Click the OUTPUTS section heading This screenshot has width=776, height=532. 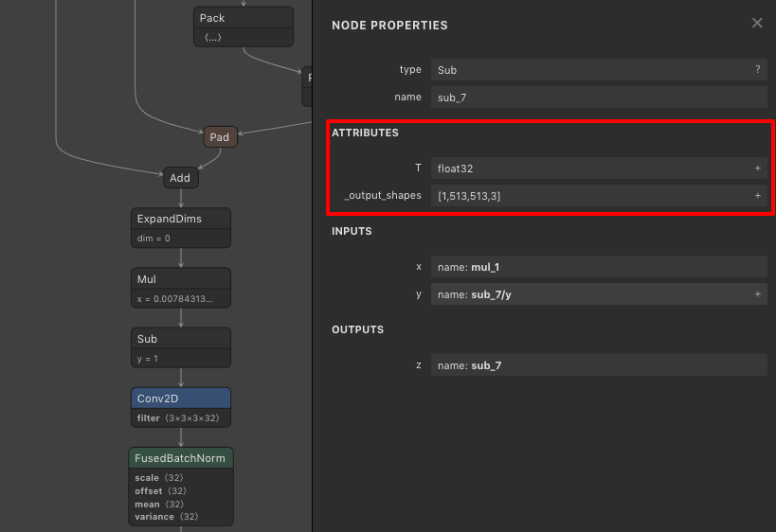pyautogui.click(x=357, y=329)
